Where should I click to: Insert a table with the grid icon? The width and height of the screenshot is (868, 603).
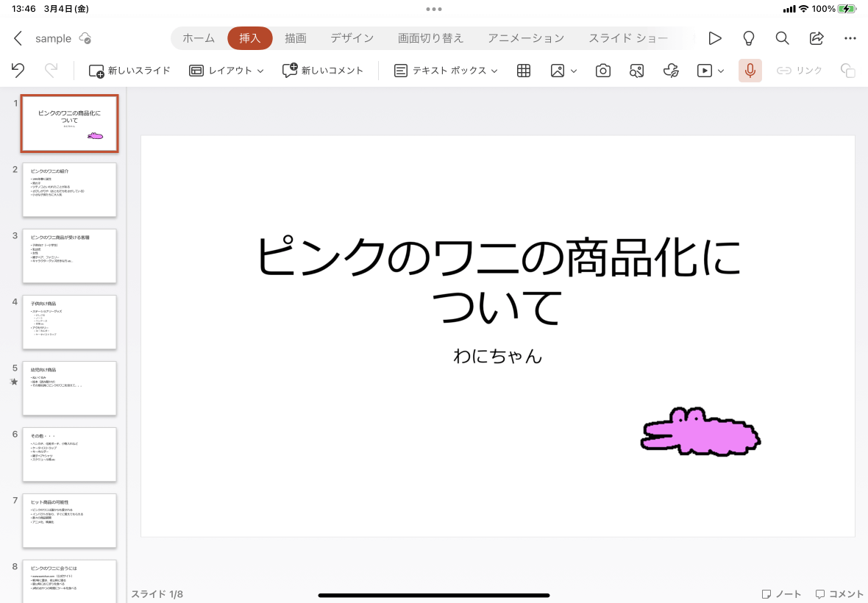click(524, 71)
